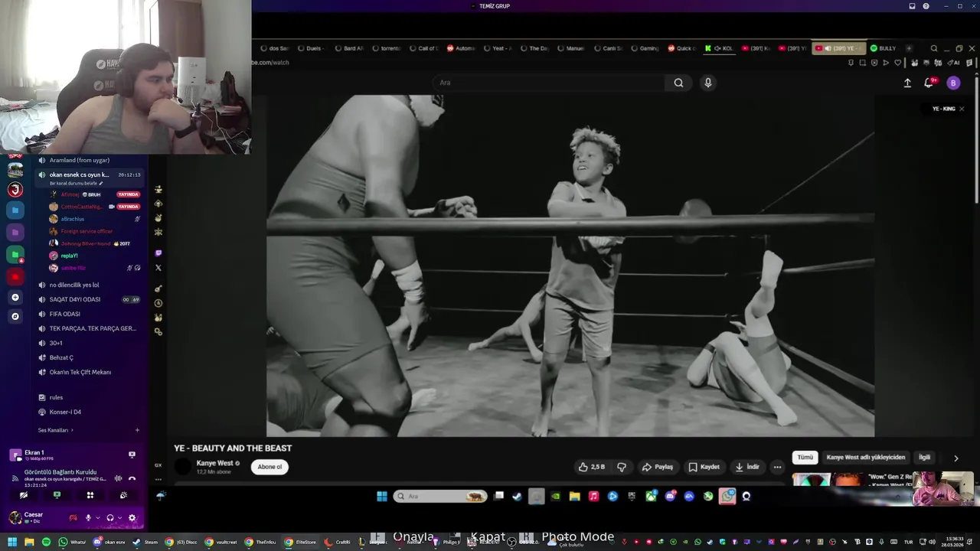Click the Kaydet save button
This screenshot has width=980, height=551.
(x=704, y=467)
